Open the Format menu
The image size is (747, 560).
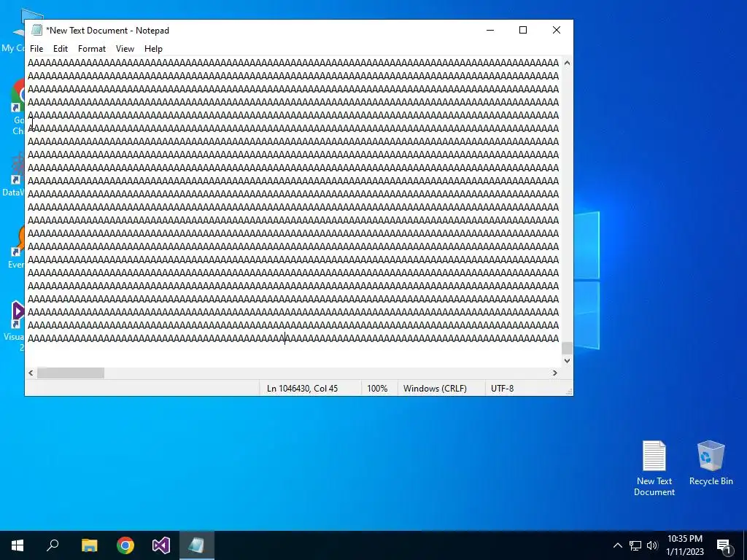(x=91, y=49)
